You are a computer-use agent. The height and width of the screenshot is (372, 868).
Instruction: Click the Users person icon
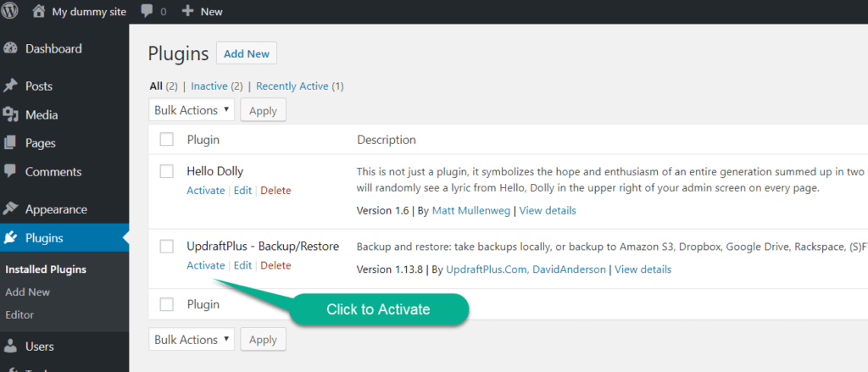click(10, 347)
